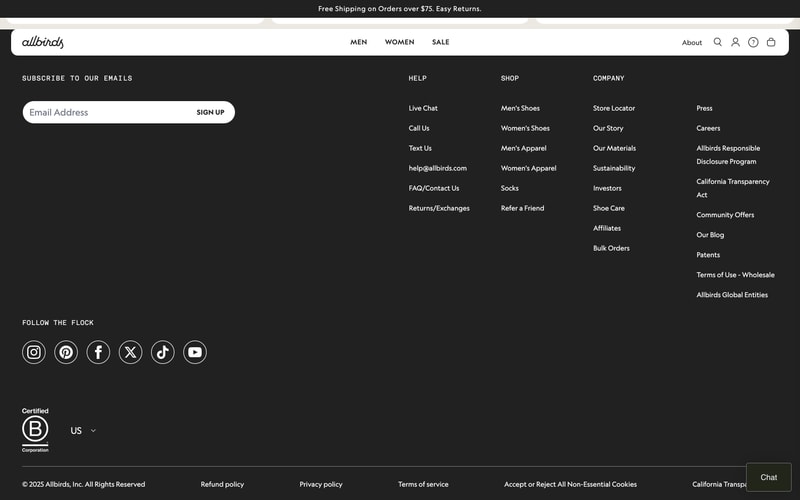
Task: Open Returns/Exchanges link
Action: [x=439, y=208]
